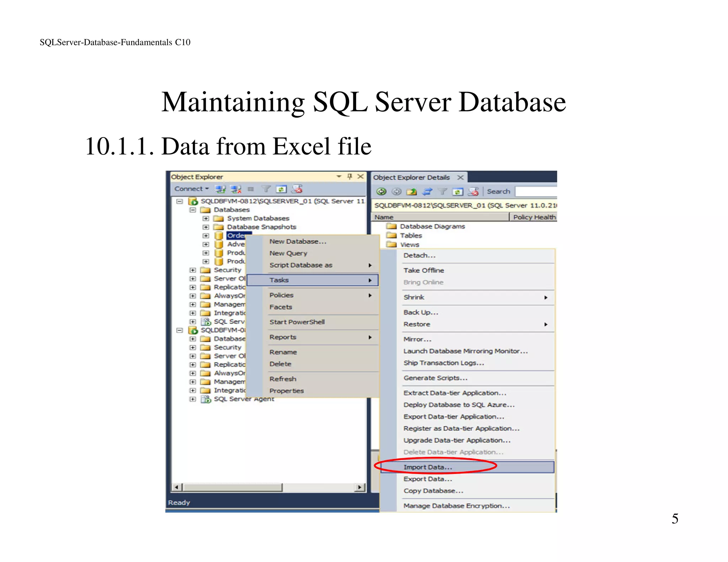Click the Up folder icon in Details toolbar

(x=412, y=192)
